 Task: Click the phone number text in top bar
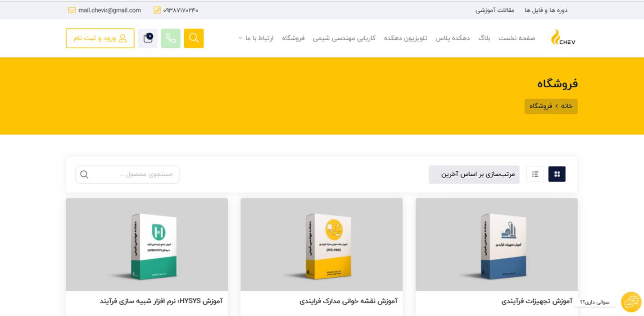click(181, 10)
